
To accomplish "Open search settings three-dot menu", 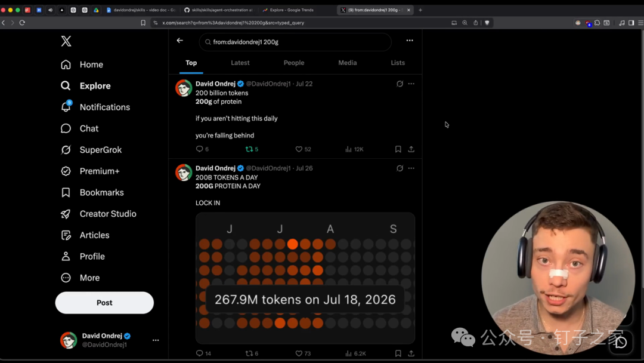I will 410,40.
